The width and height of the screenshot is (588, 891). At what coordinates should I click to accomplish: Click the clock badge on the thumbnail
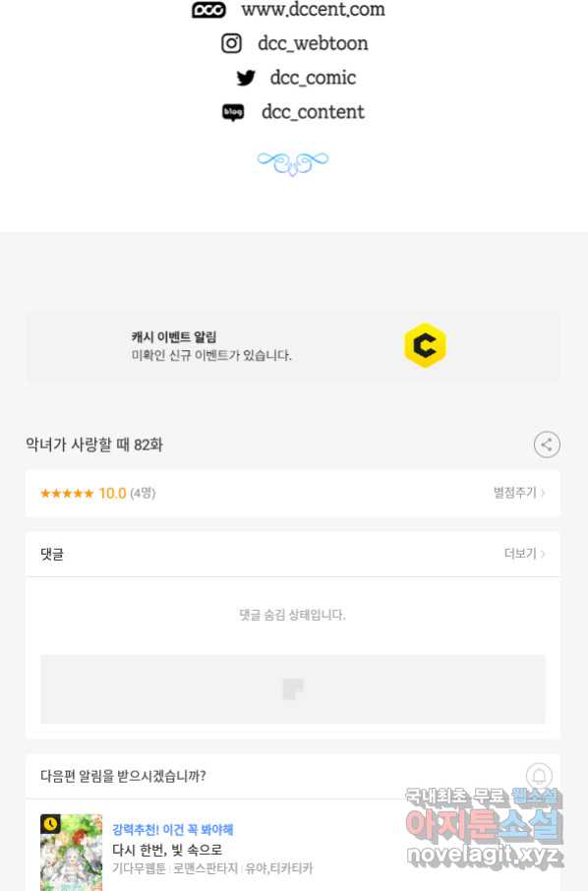(x=50, y=823)
